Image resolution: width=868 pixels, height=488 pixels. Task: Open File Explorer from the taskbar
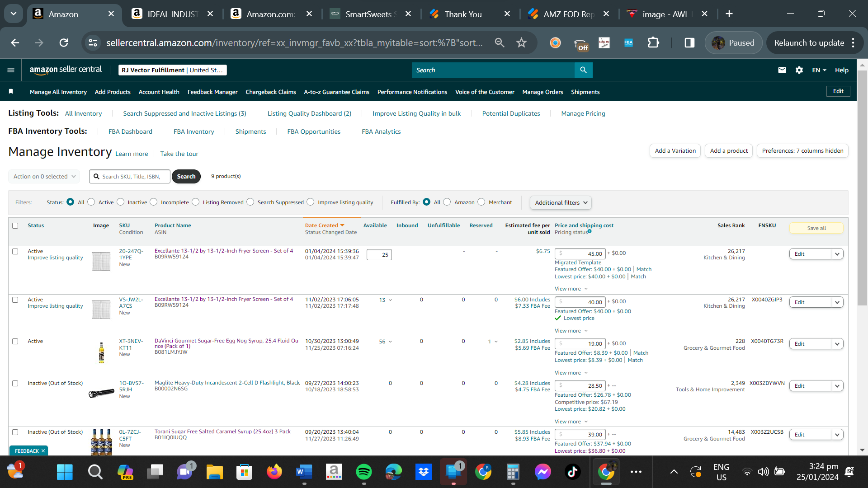point(215,472)
